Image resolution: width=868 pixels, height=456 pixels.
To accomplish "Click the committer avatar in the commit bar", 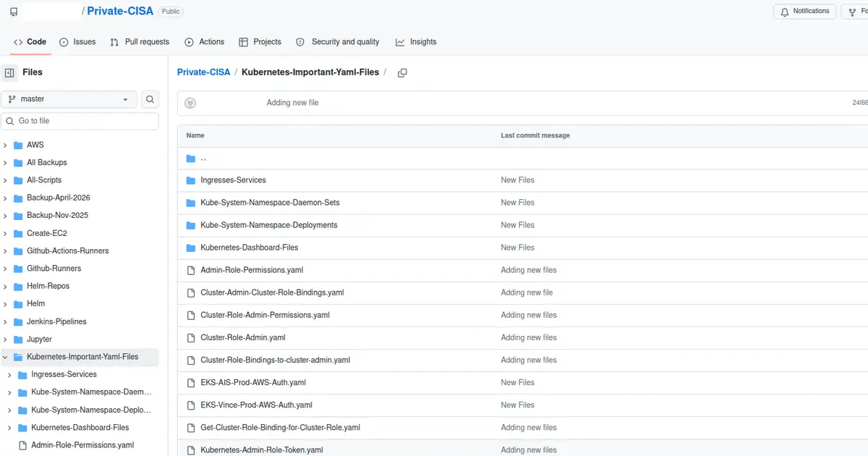I will 190,103.
